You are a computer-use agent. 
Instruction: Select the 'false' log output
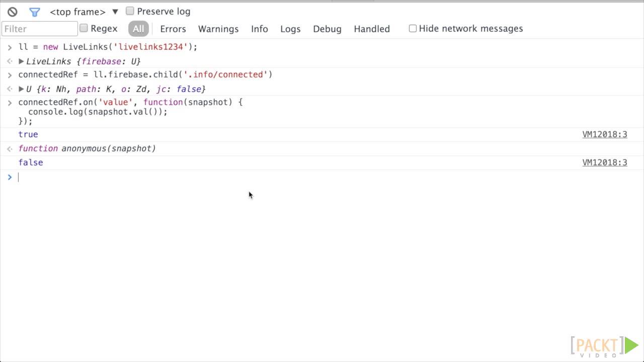pyautogui.click(x=31, y=162)
